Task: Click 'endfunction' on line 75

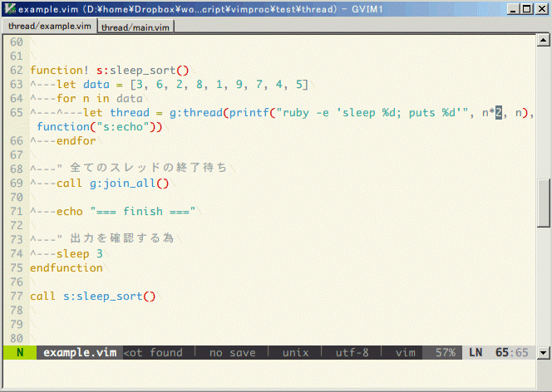Action: point(67,268)
